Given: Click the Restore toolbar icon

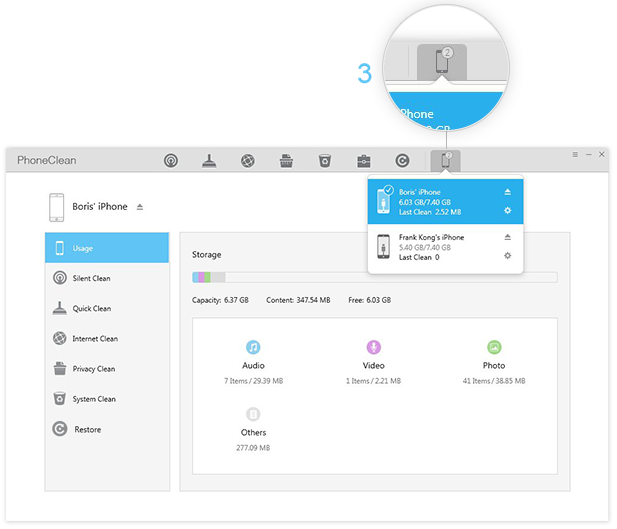Looking at the screenshot, I should pos(402,160).
